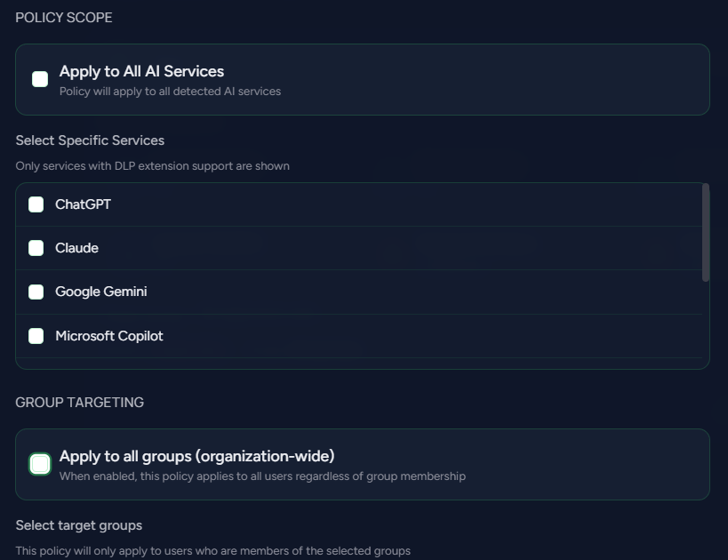Click the GROUP TARGETING section heading

(79, 402)
